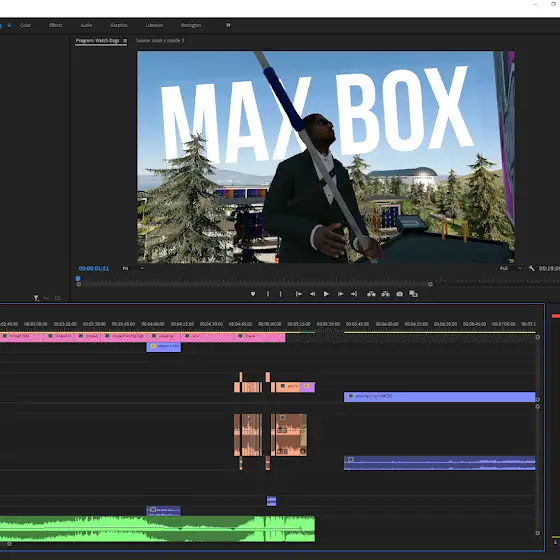The image size is (560, 560).
Task: Restore down the Premiere Pro window
Action: [x=554, y=4]
